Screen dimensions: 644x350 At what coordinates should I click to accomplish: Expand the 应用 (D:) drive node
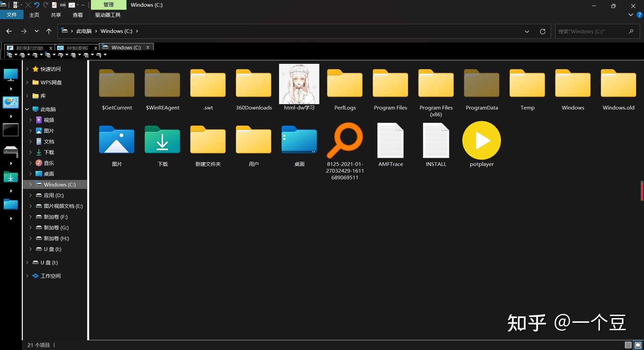point(31,195)
